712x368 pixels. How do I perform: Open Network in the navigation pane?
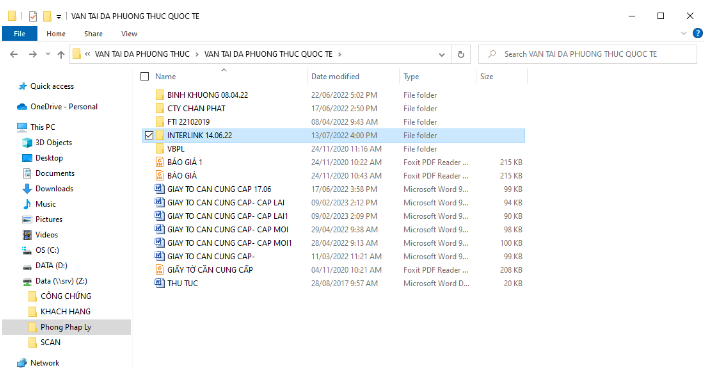(44, 363)
